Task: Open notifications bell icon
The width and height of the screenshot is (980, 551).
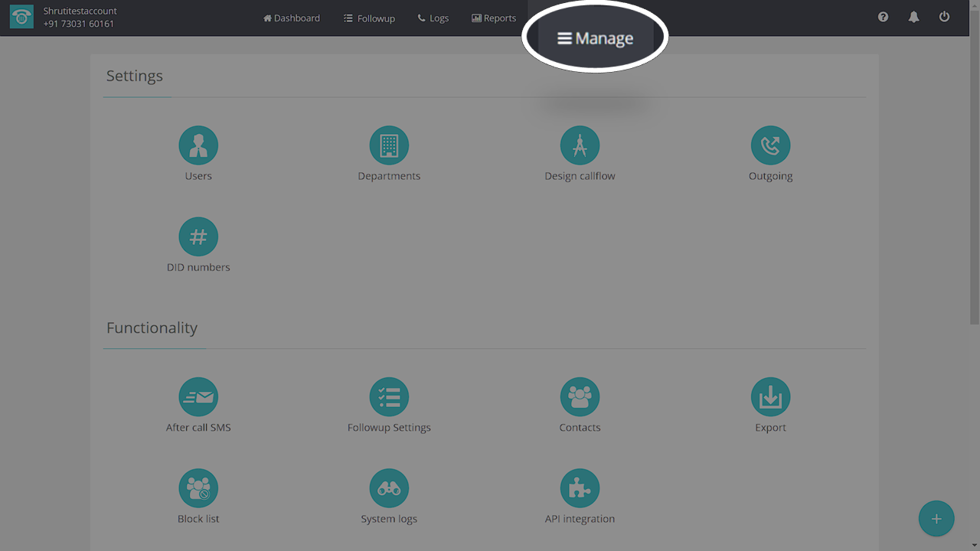Action: tap(913, 17)
